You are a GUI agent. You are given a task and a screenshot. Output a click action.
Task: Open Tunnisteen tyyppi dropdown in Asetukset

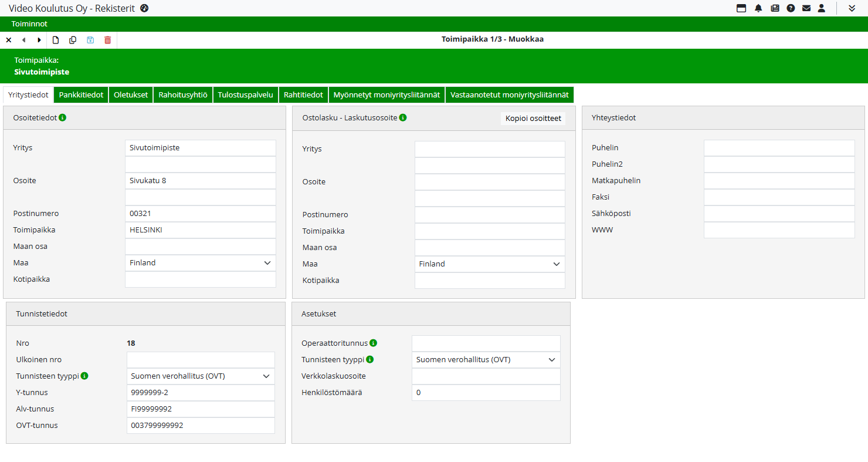[486, 360]
